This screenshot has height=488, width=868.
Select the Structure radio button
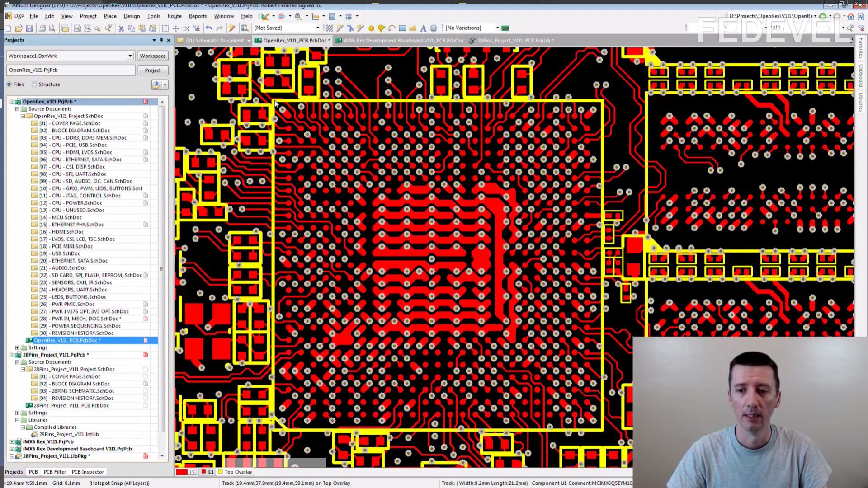pos(34,84)
